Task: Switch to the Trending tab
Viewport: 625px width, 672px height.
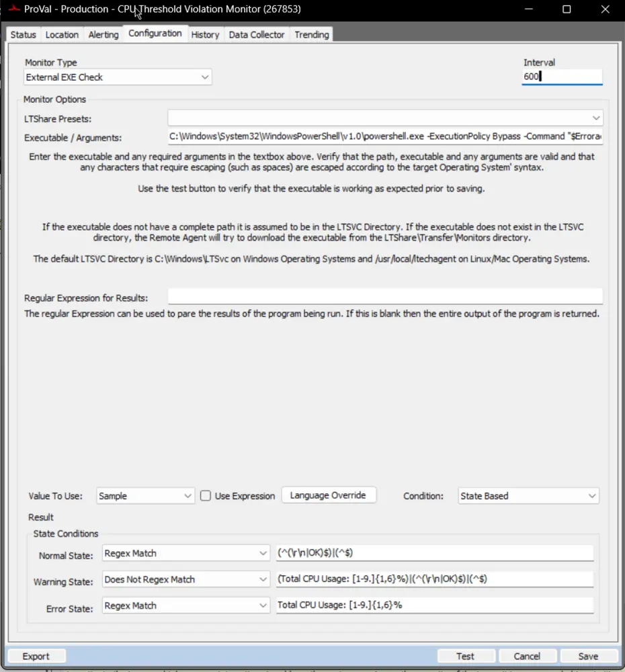Action: (312, 35)
